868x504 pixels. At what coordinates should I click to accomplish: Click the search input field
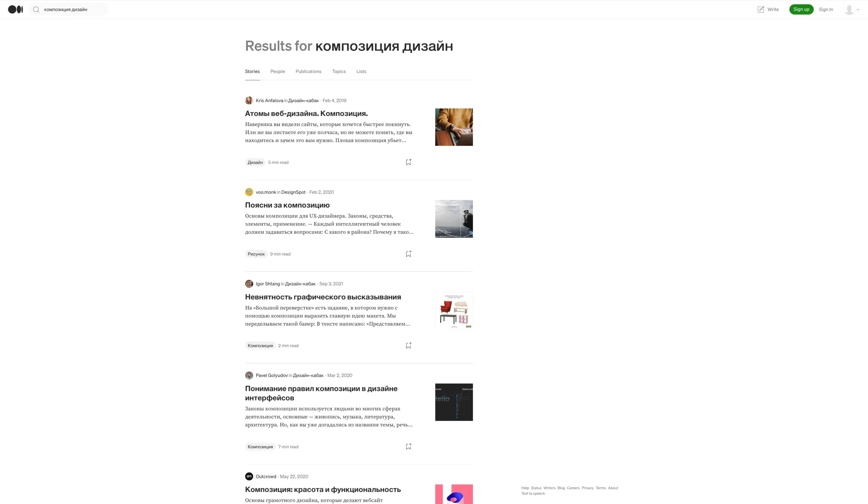(72, 9)
